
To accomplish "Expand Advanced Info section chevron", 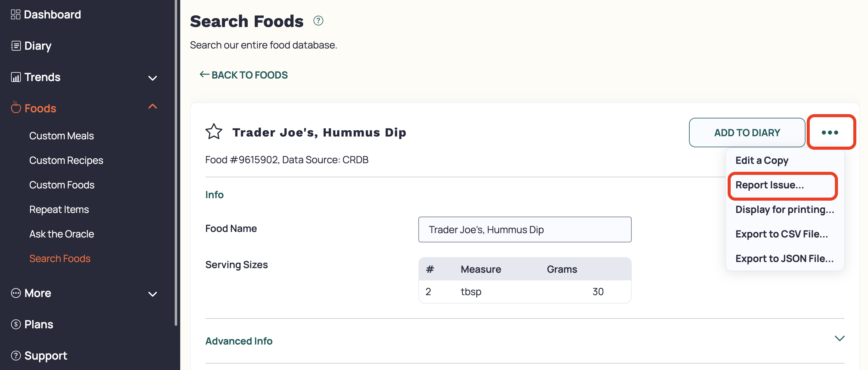I will point(839,338).
